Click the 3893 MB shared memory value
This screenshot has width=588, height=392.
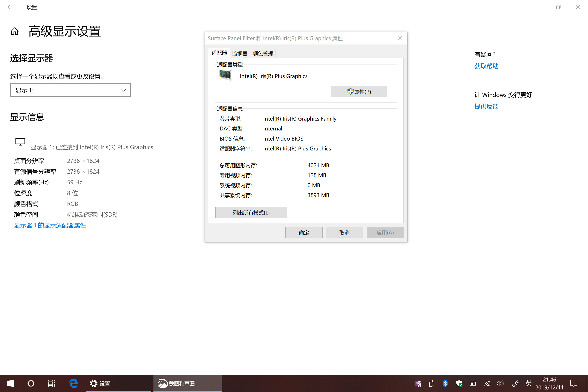tap(318, 195)
